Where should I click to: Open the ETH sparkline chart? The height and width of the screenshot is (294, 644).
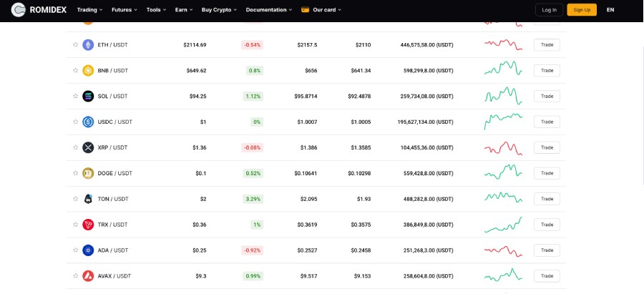coord(503,45)
